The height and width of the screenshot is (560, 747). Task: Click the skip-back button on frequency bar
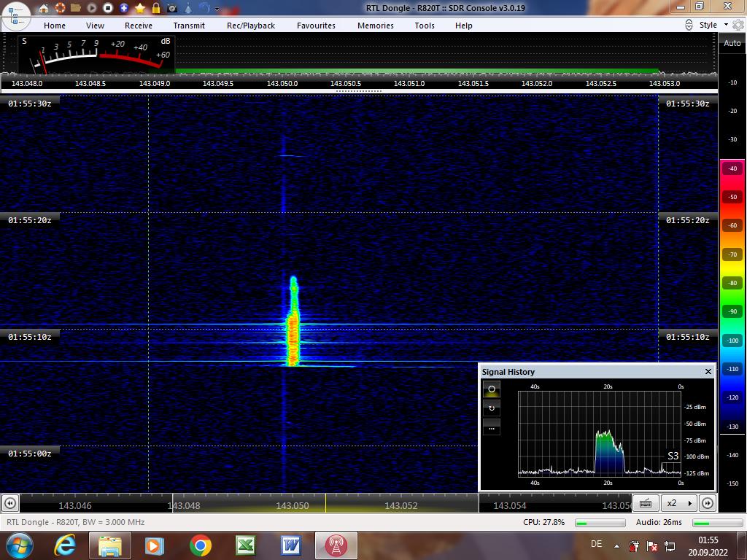pyautogui.click(x=10, y=503)
